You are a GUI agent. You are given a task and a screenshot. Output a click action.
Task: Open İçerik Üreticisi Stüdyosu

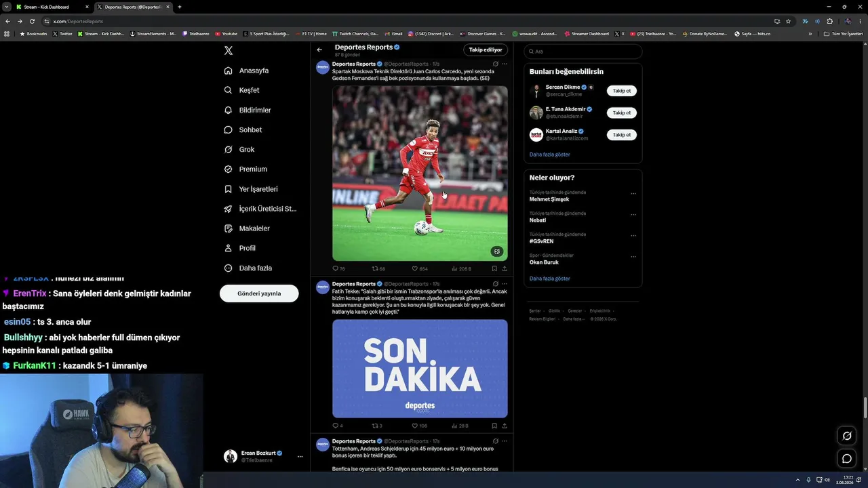(260, 209)
